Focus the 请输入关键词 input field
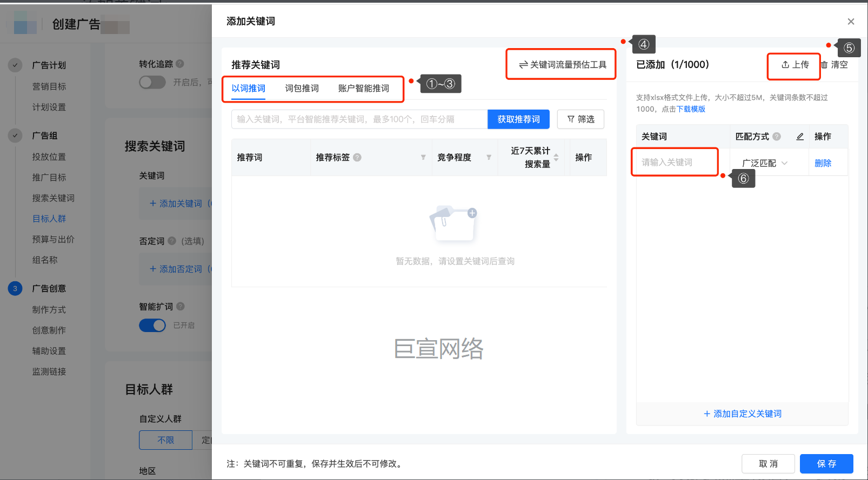Screen dimensions: 868x480 point(675,163)
